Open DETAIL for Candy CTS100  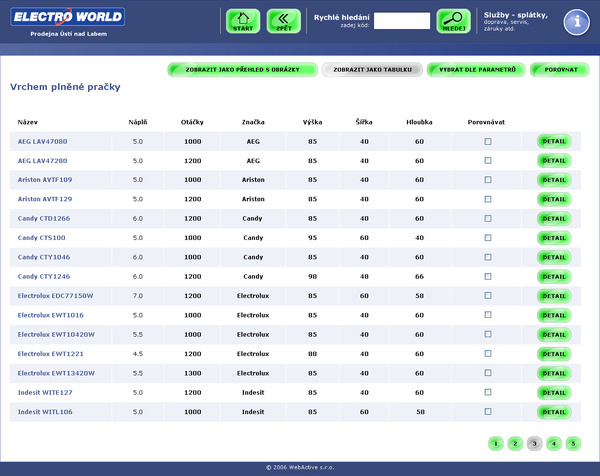pyautogui.click(x=554, y=238)
